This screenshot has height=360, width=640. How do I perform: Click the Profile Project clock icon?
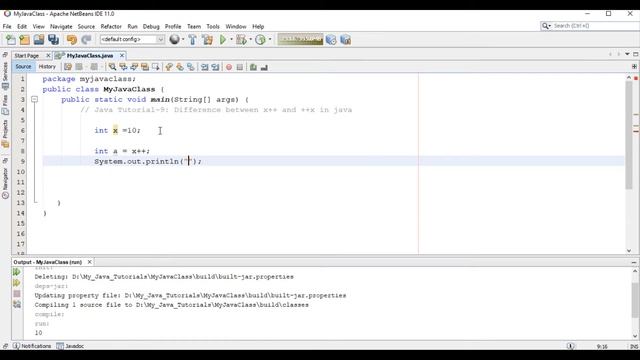260,40
